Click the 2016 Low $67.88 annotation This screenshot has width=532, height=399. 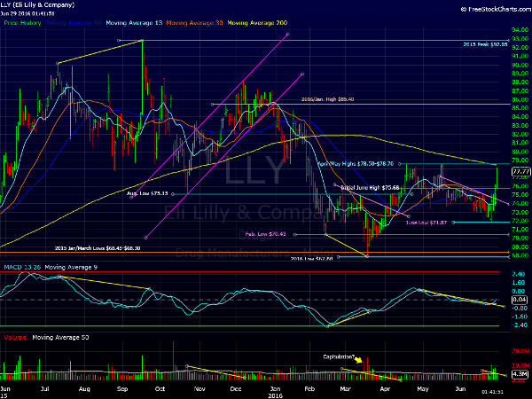(311, 259)
